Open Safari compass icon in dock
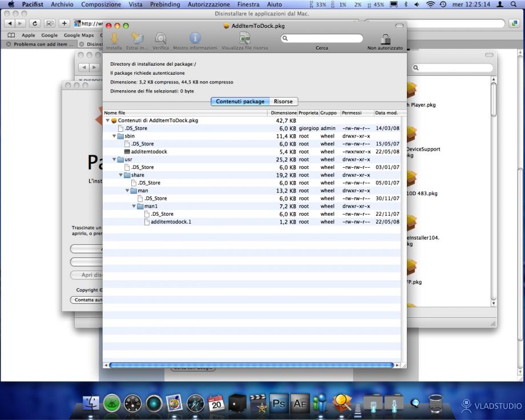Image resolution: width=525 pixels, height=420 pixels. coord(196,403)
